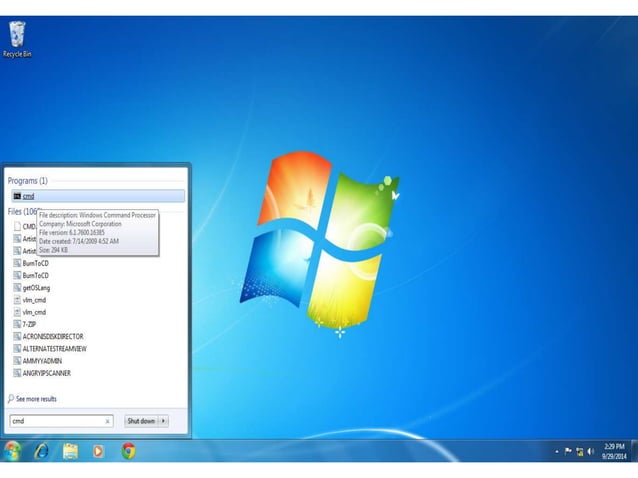Open the CMD file result
638x478 pixels.
(24, 226)
